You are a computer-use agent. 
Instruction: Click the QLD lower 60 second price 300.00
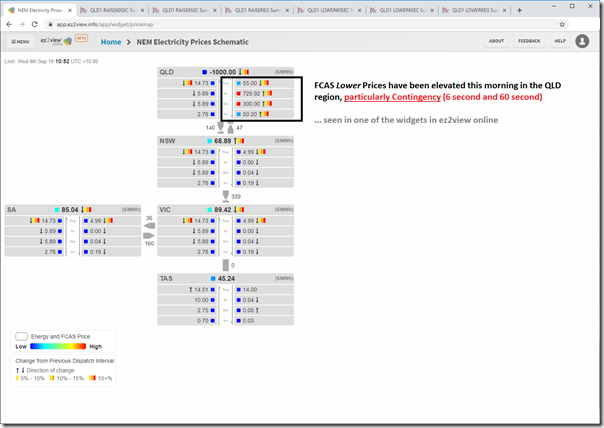click(251, 104)
